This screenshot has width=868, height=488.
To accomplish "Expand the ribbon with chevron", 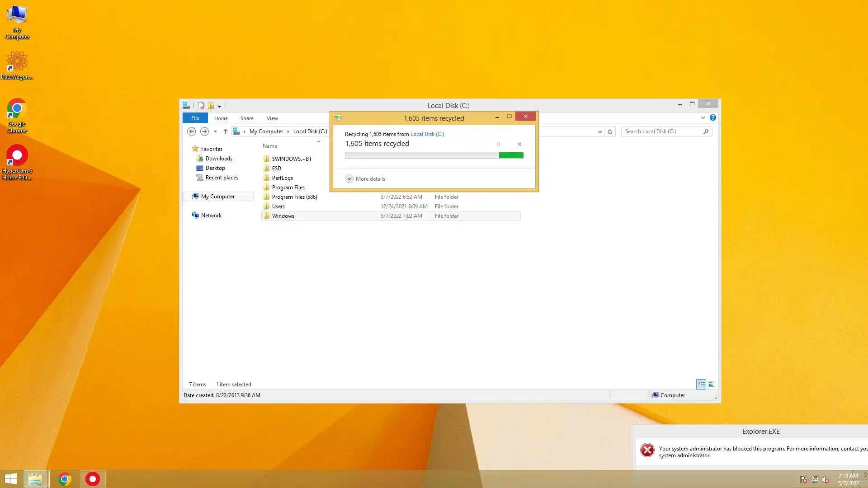I will (x=703, y=117).
